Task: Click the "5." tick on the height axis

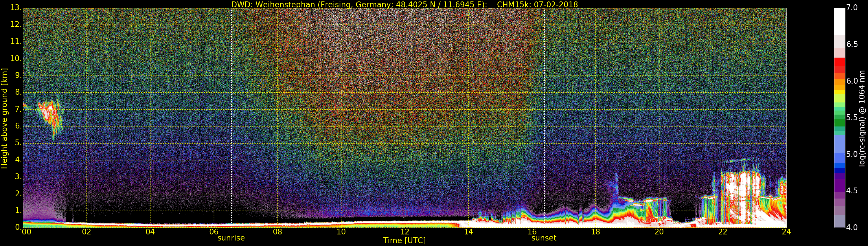Action: [x=18, y=143]
